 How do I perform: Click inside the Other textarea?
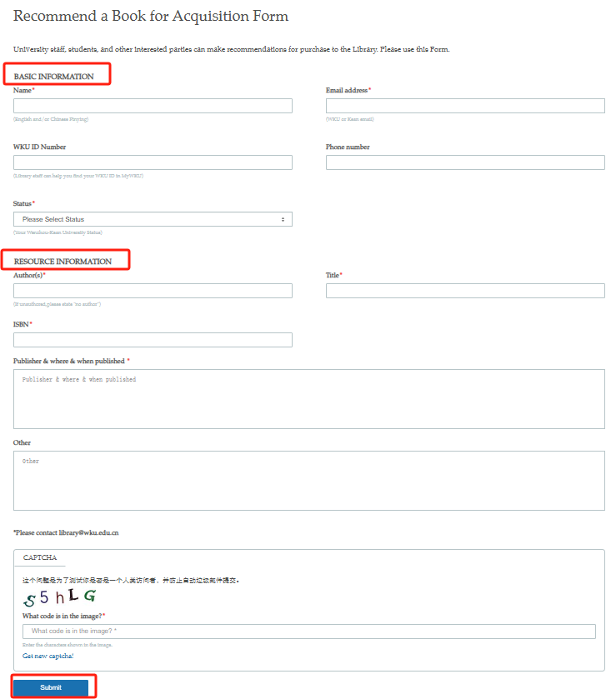coord(309,481)
